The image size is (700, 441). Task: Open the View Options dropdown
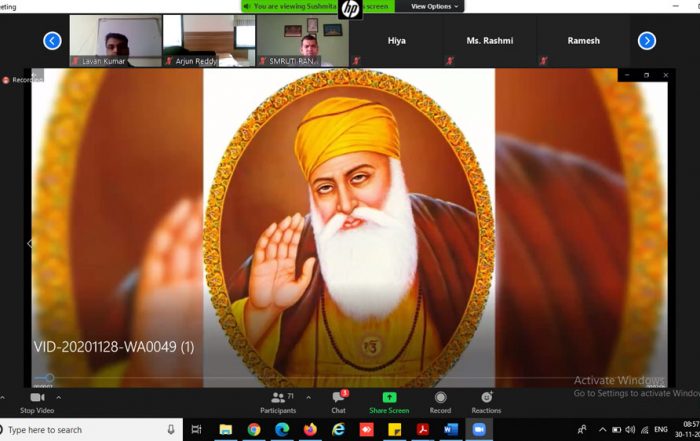(434, 6)
